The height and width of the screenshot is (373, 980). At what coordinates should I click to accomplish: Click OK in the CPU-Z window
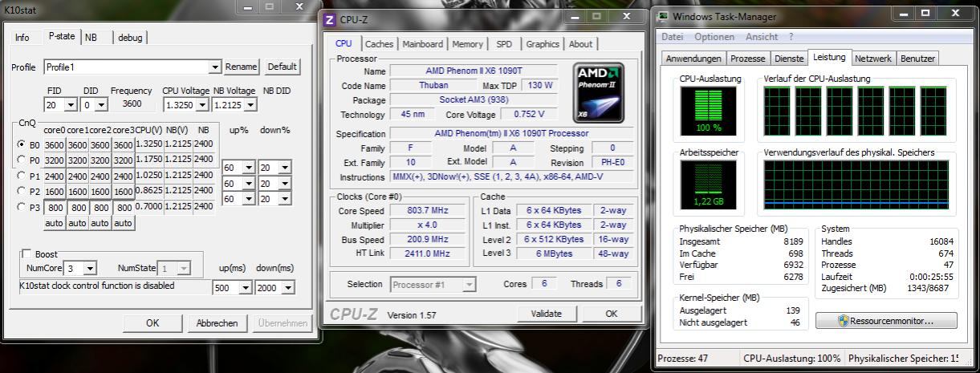612,314
